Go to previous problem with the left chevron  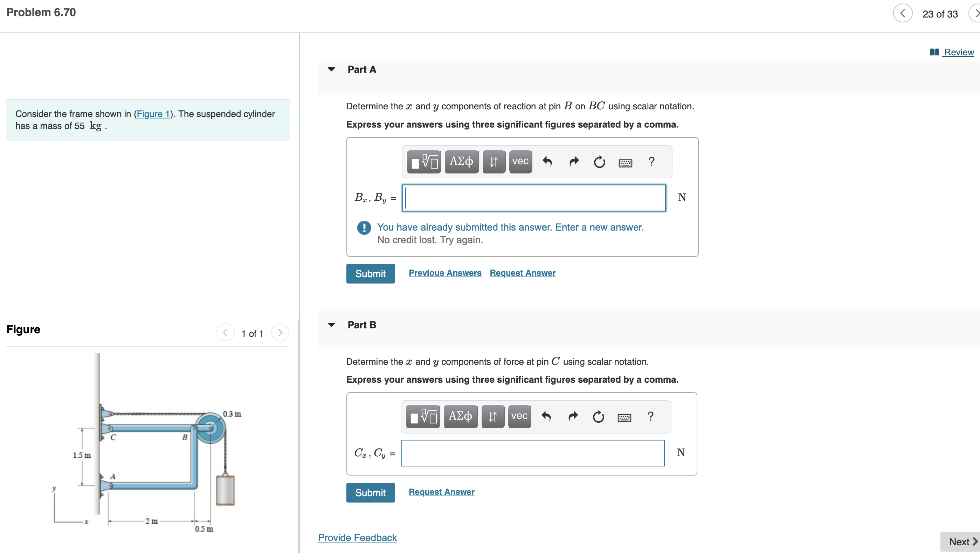(902, 14)
